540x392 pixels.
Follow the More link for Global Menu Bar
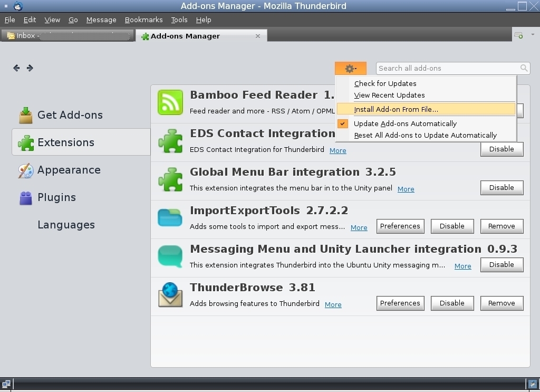[x=406, y=189]
